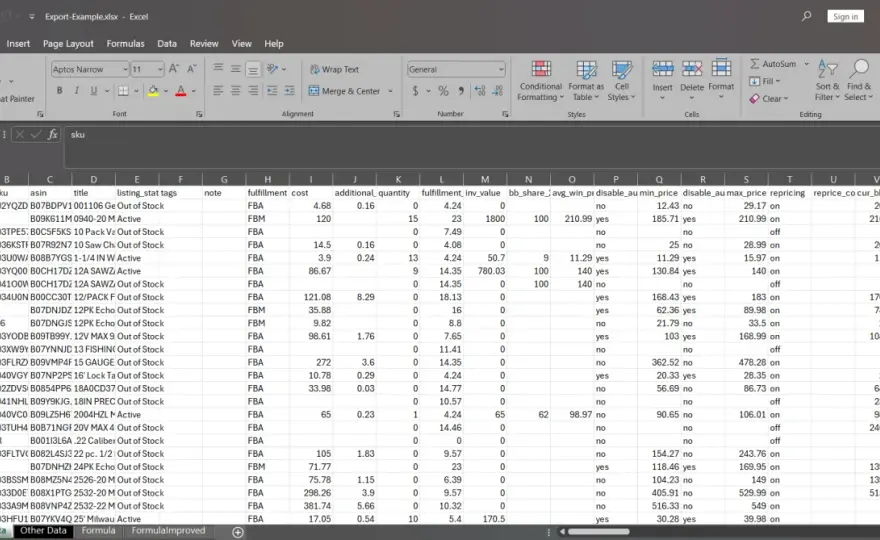
Task: Click the orientation icon
Action: tap(273, 69)
